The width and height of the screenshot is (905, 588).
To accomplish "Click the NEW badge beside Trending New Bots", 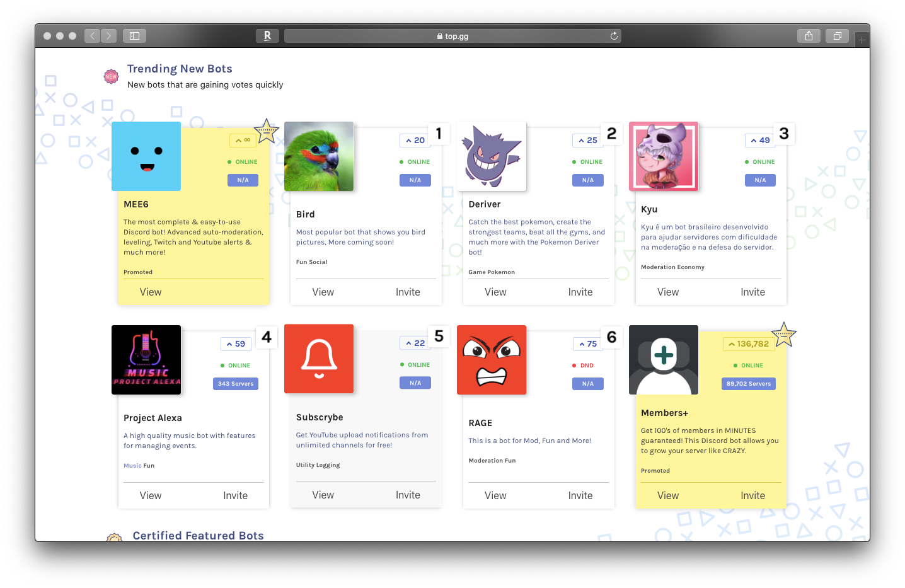I will click(x=112, y=76).
